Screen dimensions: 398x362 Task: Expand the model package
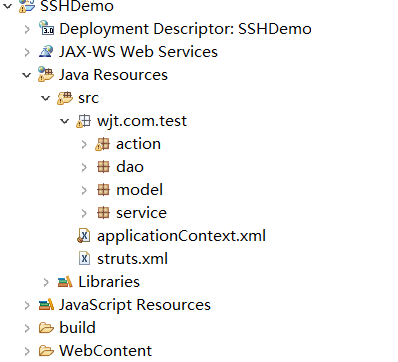tap(84, 190)
